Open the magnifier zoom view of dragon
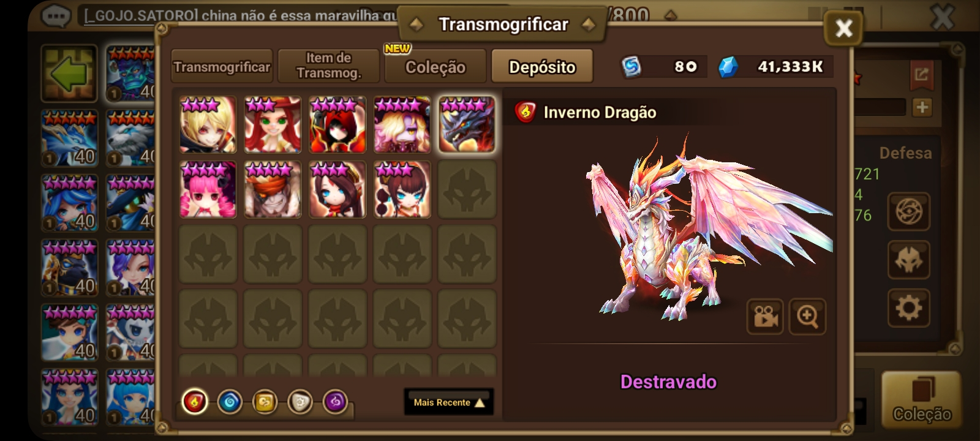 point(807,317)
